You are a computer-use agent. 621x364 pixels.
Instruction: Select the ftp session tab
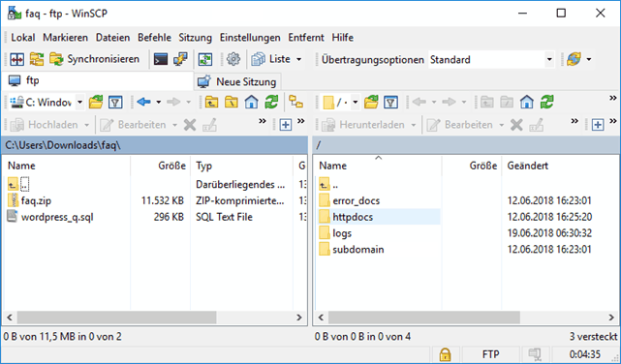click(x=97, y=80)
